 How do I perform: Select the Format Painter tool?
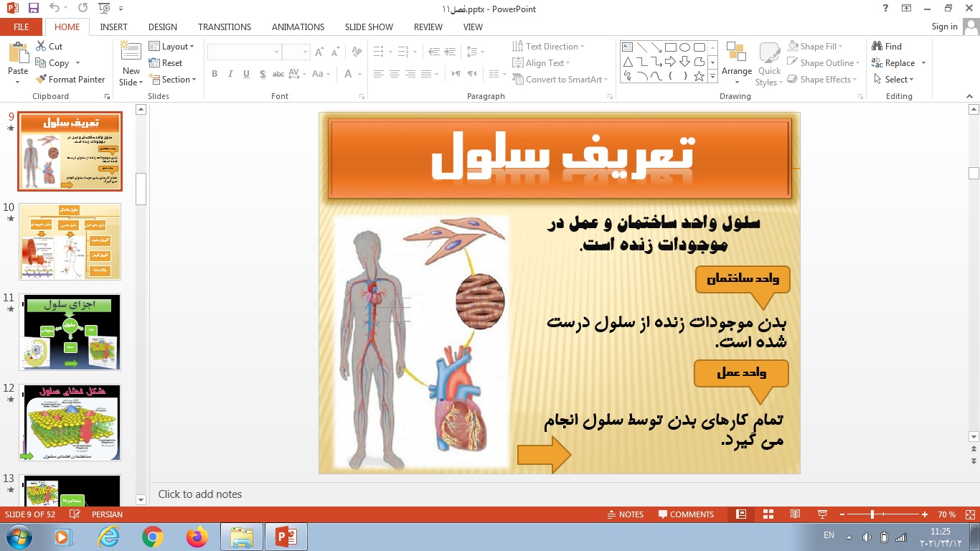[70, 80]
